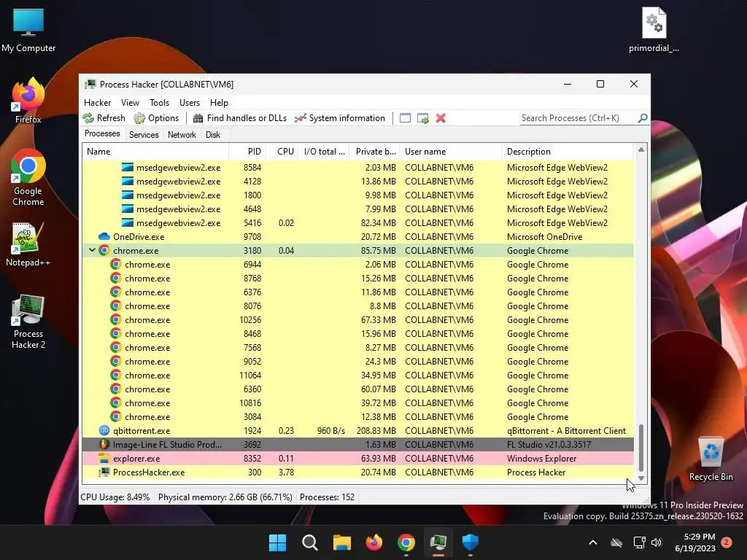Screen dimensions: 747x560
Task: Open the Hacker menu
Action: pos(97,103)
